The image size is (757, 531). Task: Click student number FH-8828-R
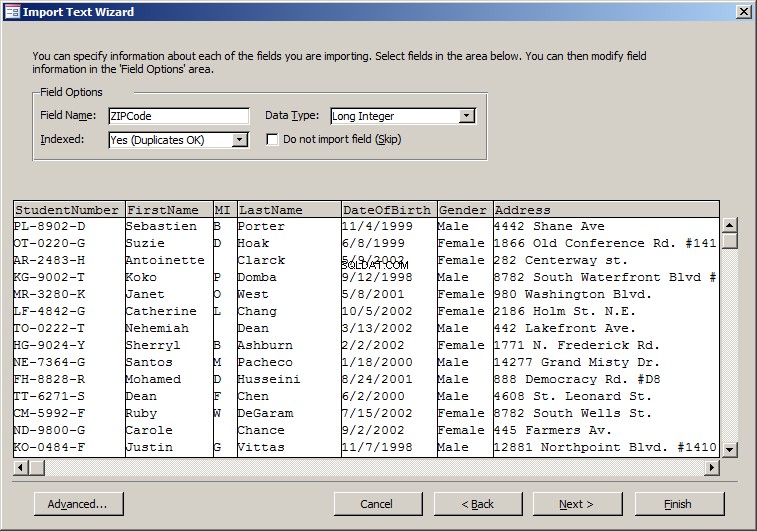(50, 379)
